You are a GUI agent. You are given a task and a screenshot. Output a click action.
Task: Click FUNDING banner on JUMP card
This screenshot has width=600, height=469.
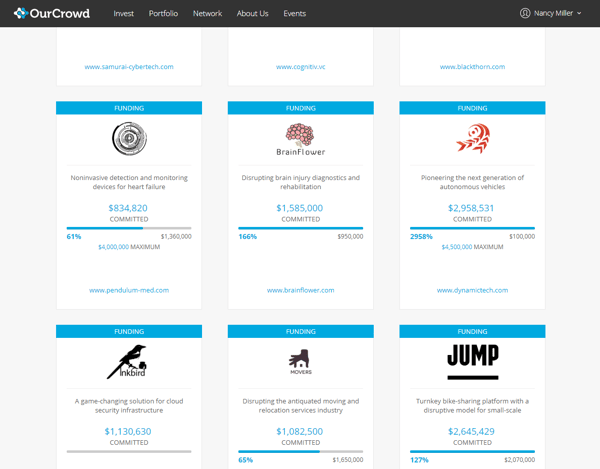point(473,331)
